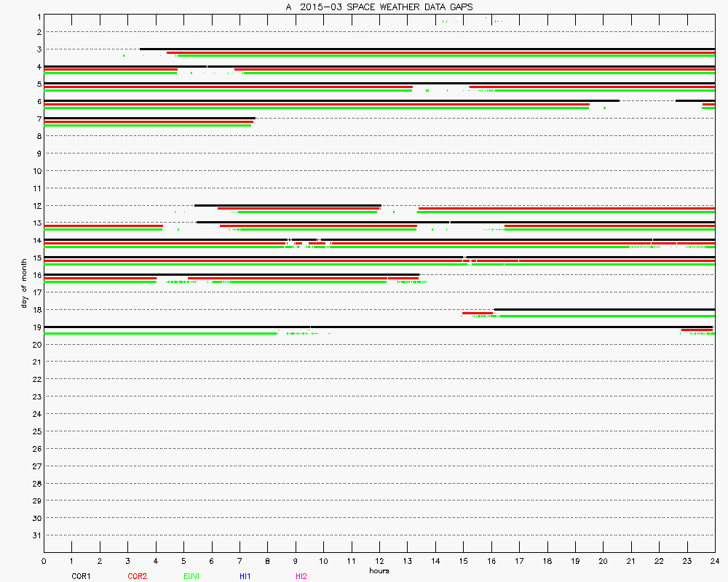
Task: Click the green EUVI bar on day 7
Action: click(146, 126)
